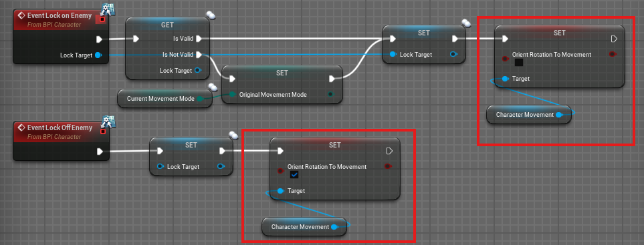Click upper Character Movement node output pin

click(559, 115)
